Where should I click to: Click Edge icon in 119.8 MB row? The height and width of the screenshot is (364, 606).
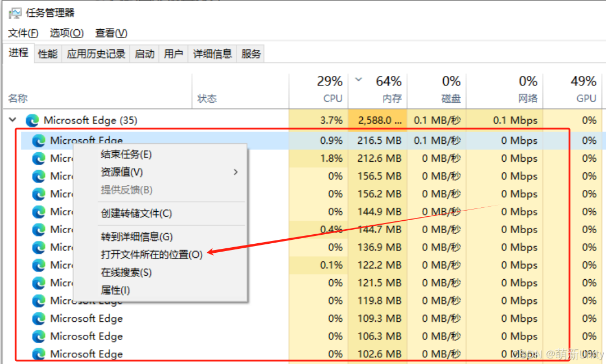39,301
